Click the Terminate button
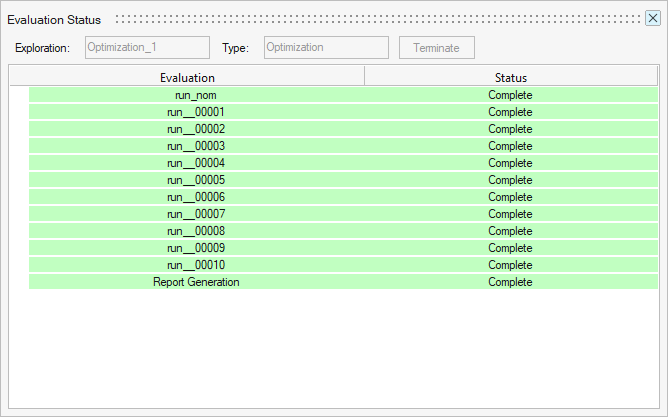 click(436, 47)
